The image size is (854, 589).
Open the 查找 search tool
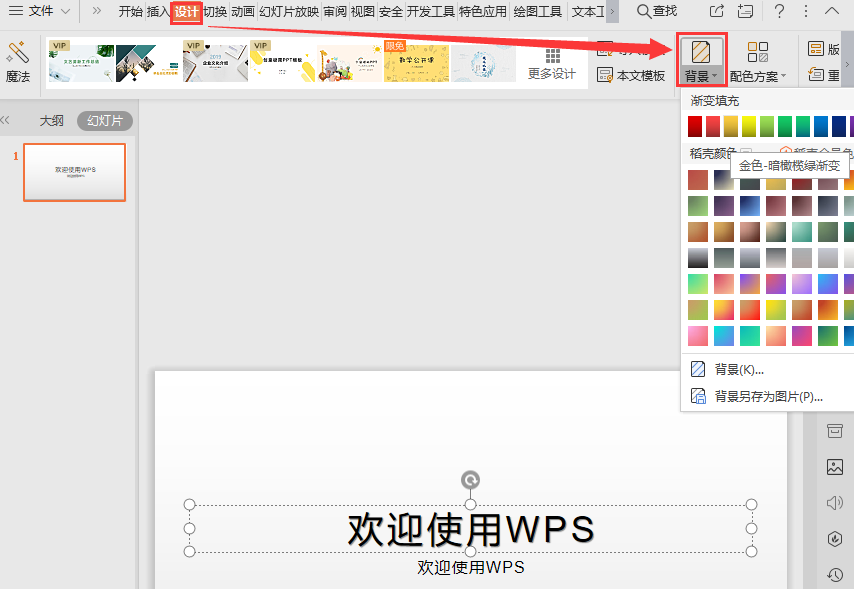click(x=657, y=11)
